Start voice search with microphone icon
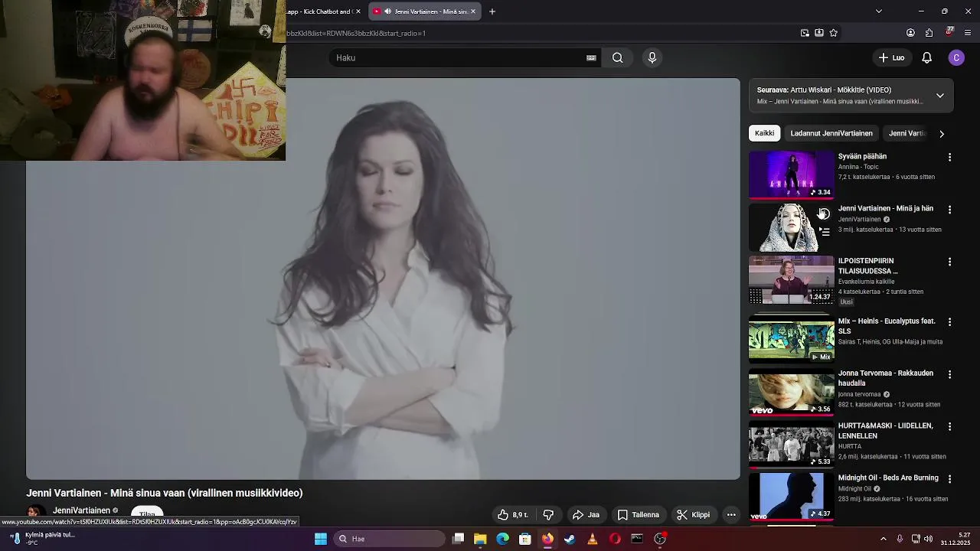 (652, 57)
